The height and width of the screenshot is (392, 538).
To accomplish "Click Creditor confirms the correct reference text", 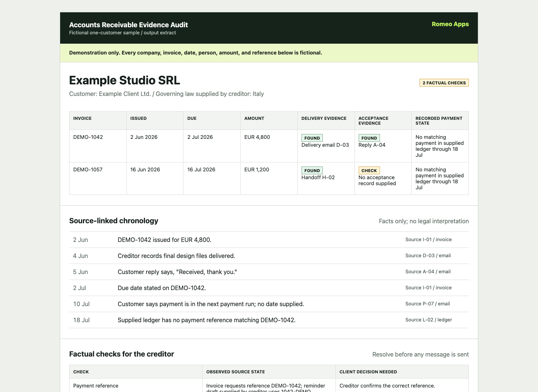I will click(387, 386).
